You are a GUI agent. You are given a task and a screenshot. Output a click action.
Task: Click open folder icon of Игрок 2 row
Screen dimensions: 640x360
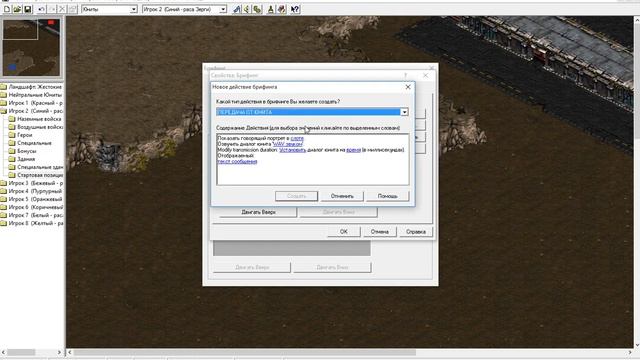pos(4,111)
